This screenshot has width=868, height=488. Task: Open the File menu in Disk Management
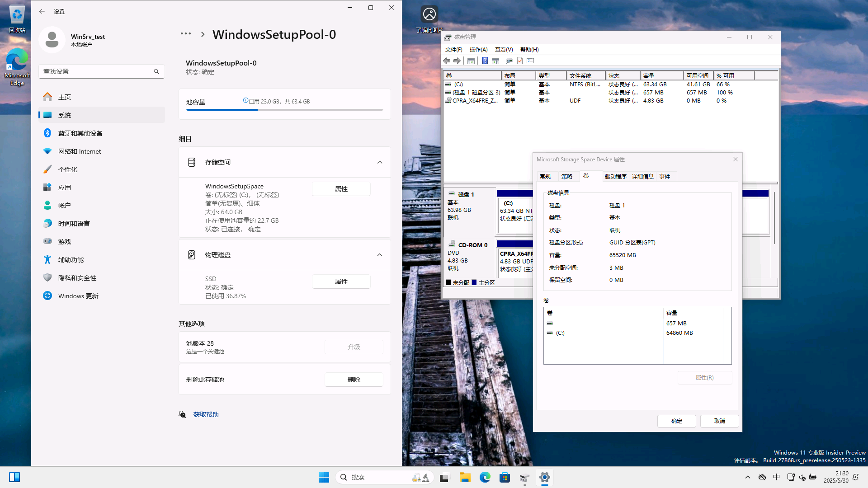[453, 50]
